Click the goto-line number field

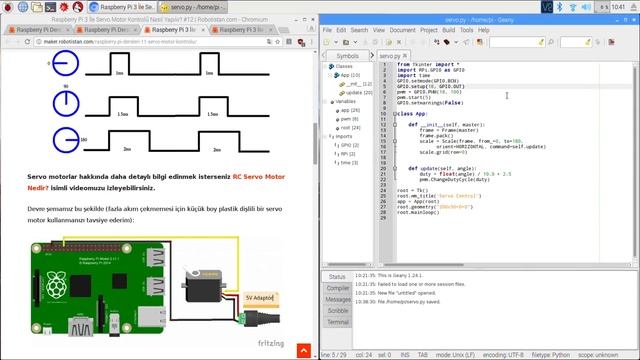click(576, 42)
